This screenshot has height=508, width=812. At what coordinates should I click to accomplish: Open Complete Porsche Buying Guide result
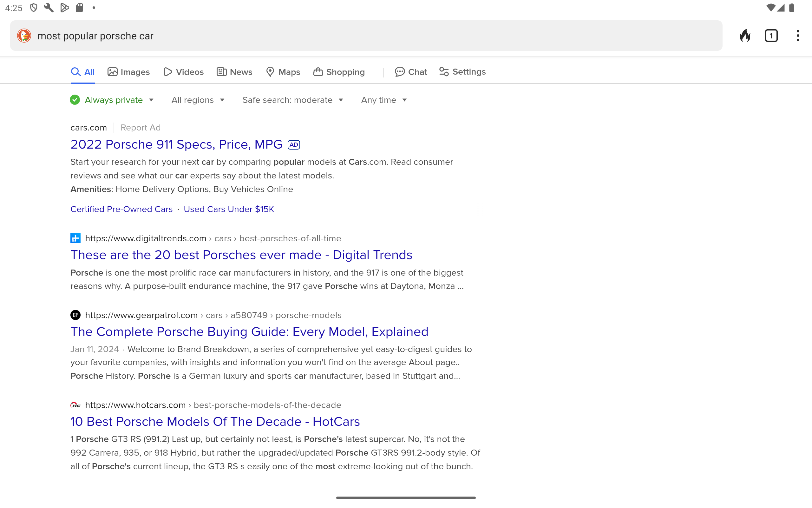pos(249,332)
